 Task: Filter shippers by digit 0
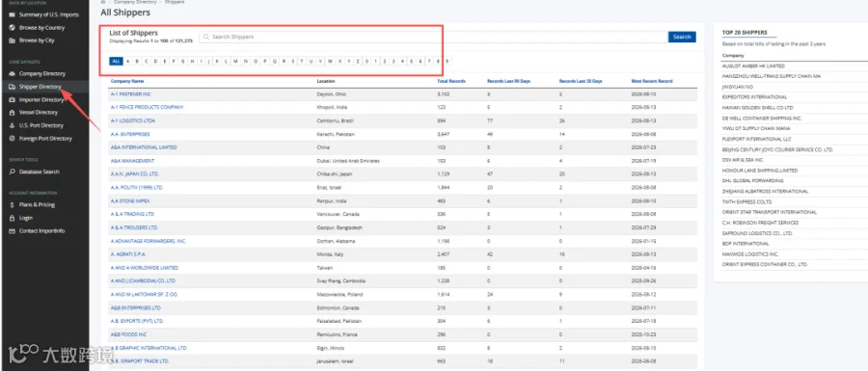click(x=366, y=62)
